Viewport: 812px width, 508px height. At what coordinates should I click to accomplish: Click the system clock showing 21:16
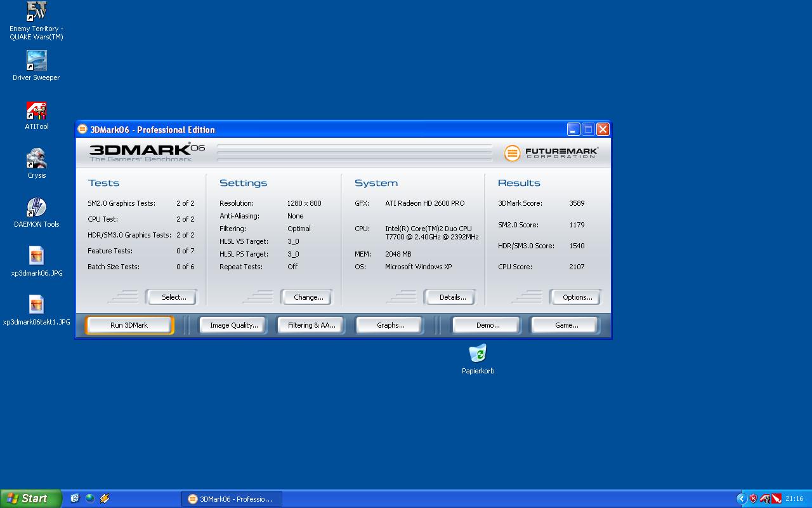click(x=794, y=499)
